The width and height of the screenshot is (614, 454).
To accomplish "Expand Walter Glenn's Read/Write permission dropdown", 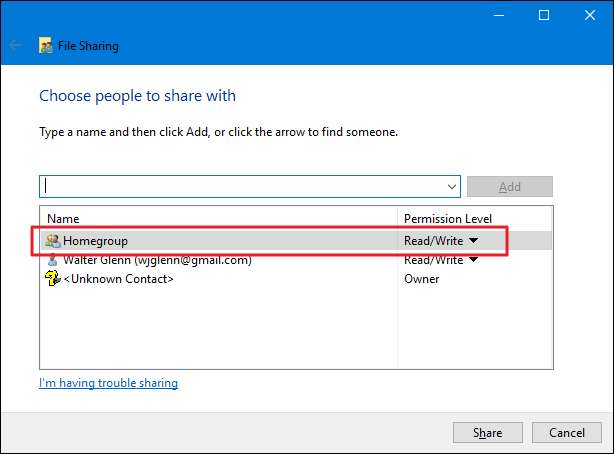I will click(x=473, y=260).
